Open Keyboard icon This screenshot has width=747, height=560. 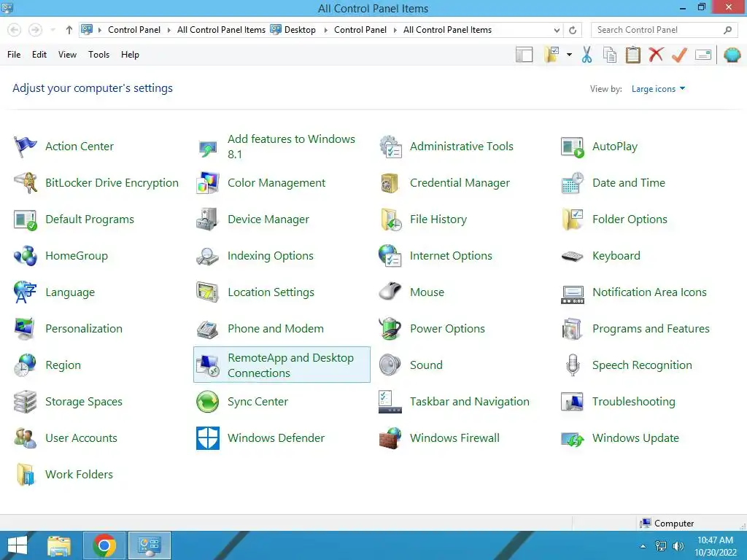pos(573,256)
